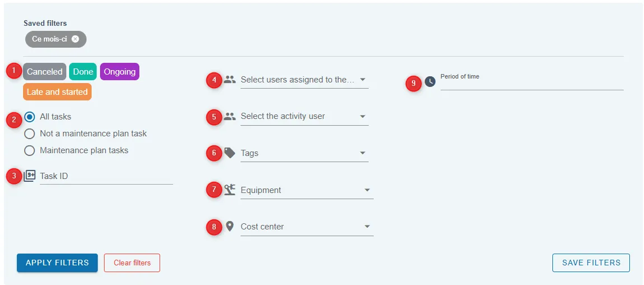Select Not a maintenance plan task option
Image resolution: width=644 pixels, height=285 pixels.
pyautogui.click(x=30, y=134)
